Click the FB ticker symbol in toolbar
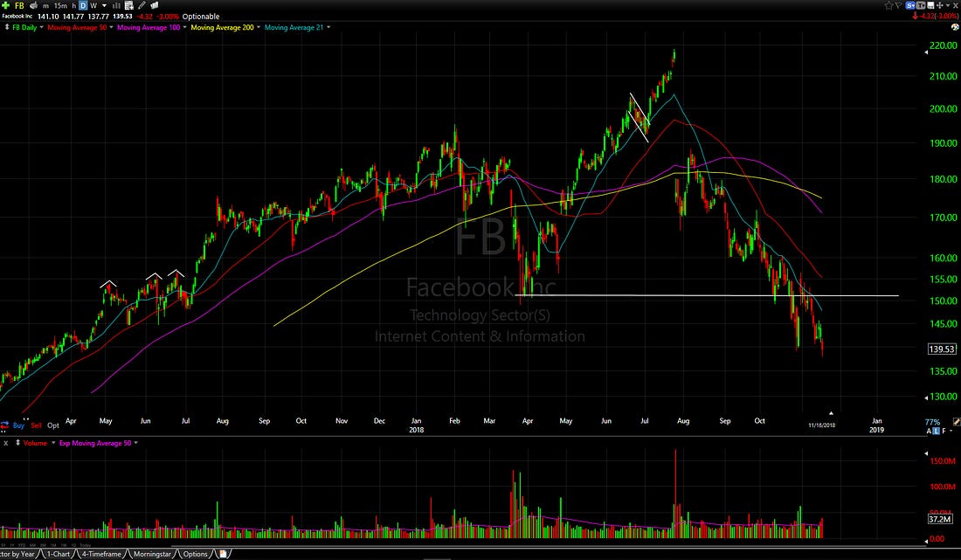Viewport: 961px width, 560px height. (x=19, y=5)
